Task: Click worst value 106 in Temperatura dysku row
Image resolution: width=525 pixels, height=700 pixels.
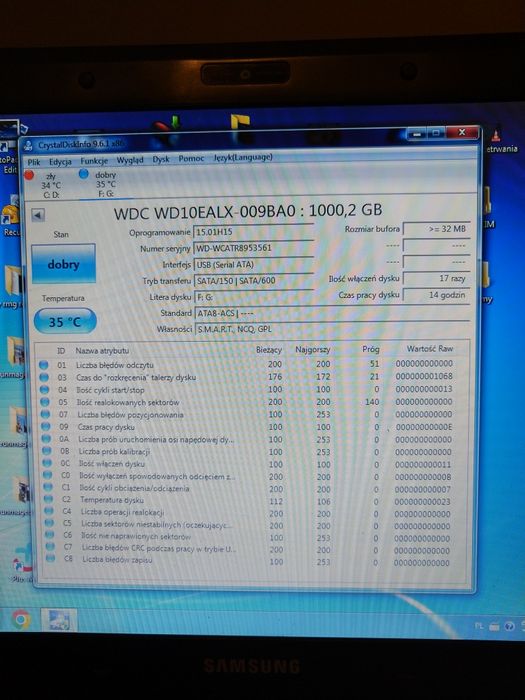Action: pyautogui.click(x=323, y=502)
